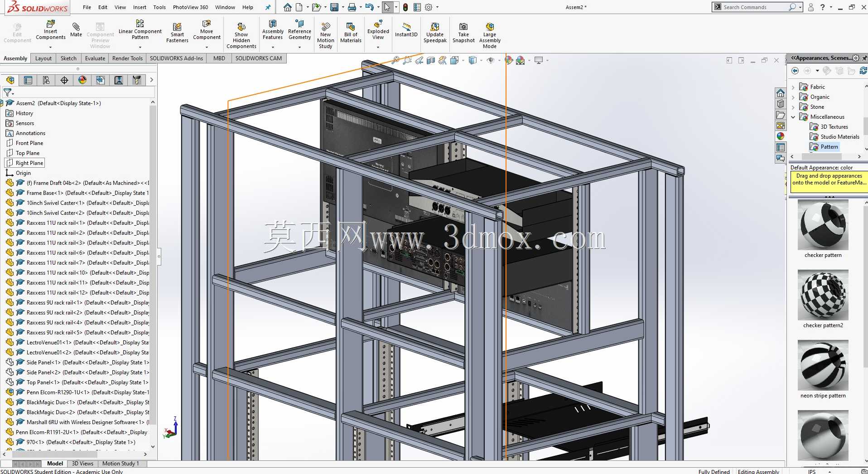Pin the Appearances task pane
This screenshot has height=474, width=868.
pos(864,58)
